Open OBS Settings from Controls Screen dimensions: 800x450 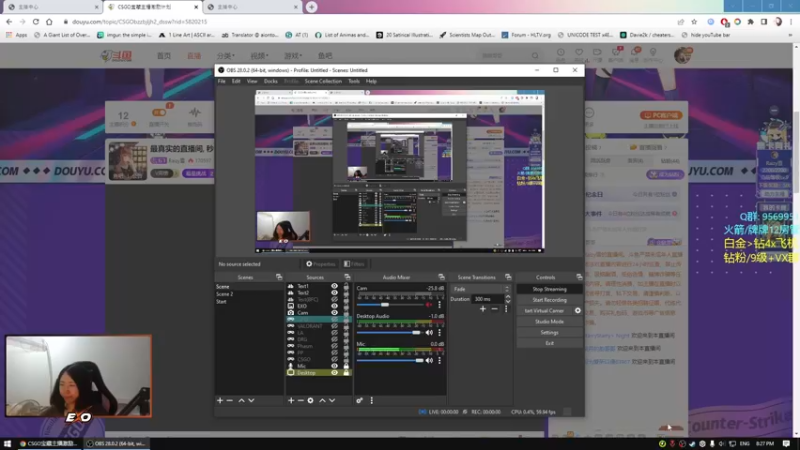point(549,332)
